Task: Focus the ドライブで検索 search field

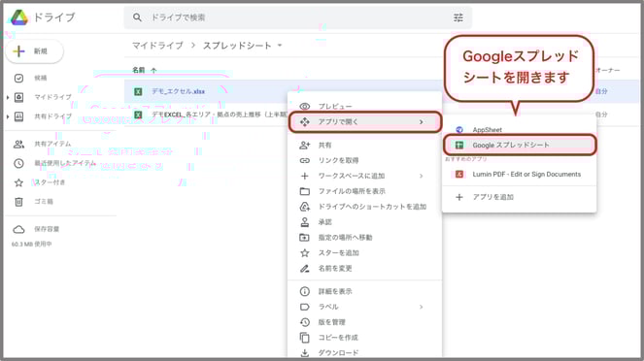Action: 298,17
